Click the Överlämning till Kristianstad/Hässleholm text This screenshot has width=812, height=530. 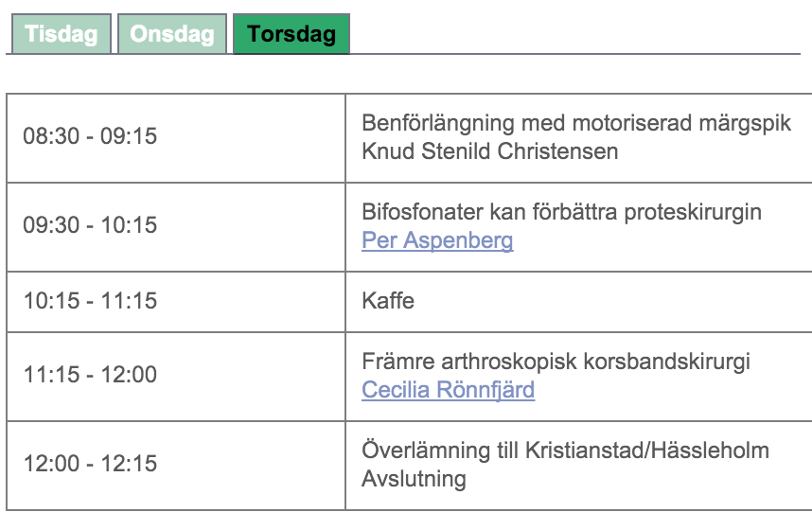(x=566, y=450)
